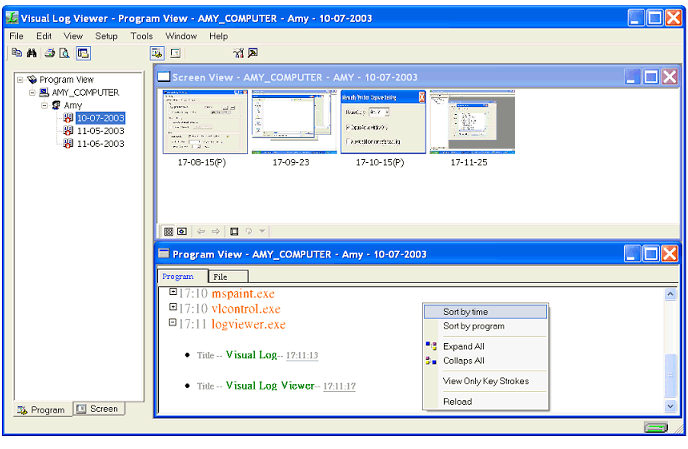Click the filmstrip slideshow icon
This screenshot has height=449, width=688.
pos(234,231)
